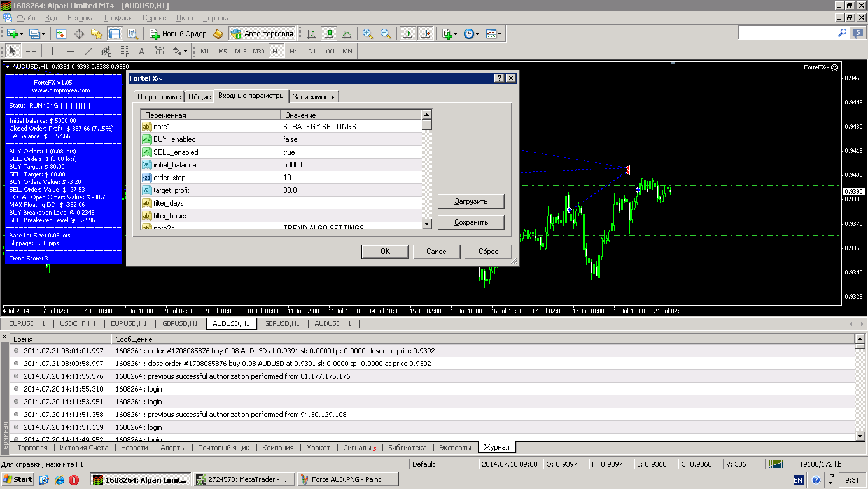Screen dimensions: 868x489
Task: Open the new chart dropdown arrow
Action: [x=22, y=34]
